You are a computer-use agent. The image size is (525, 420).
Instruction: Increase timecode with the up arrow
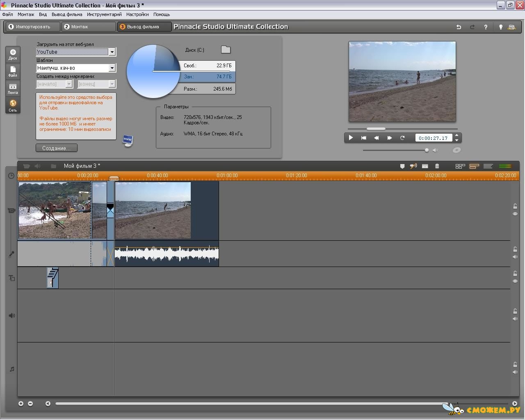pos(457,135)
